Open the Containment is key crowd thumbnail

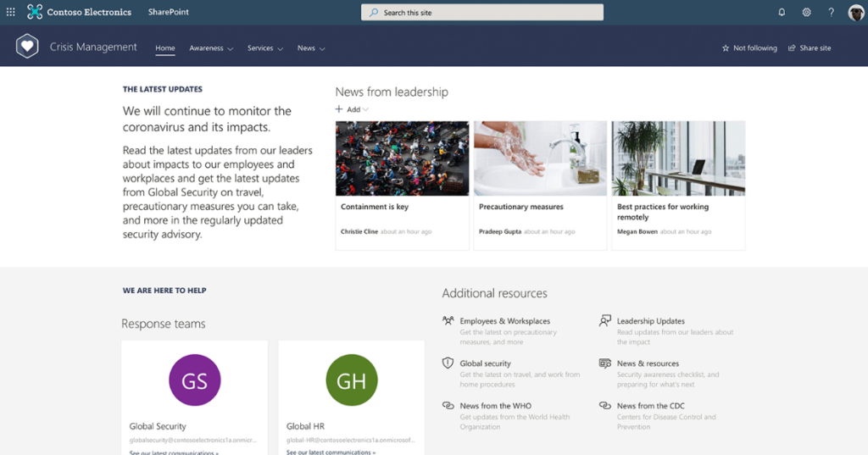click(x=402, y=158)
